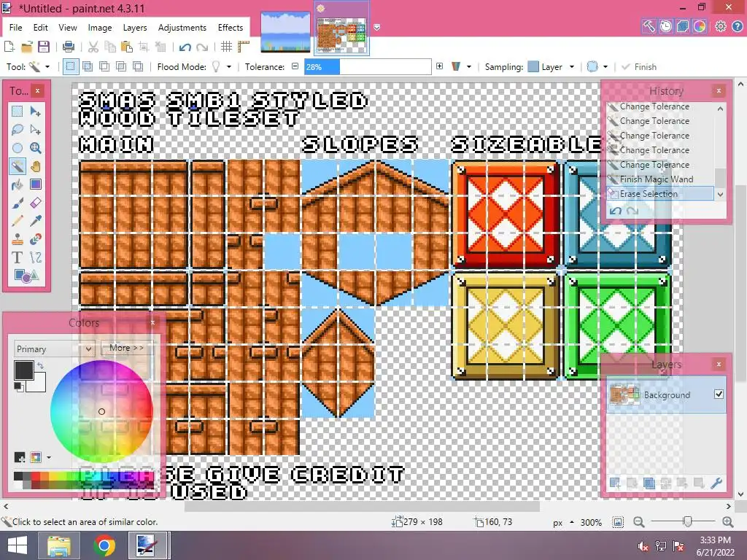The image size is (747, 560).
Task: Click the New file icon
Action: 9,47
